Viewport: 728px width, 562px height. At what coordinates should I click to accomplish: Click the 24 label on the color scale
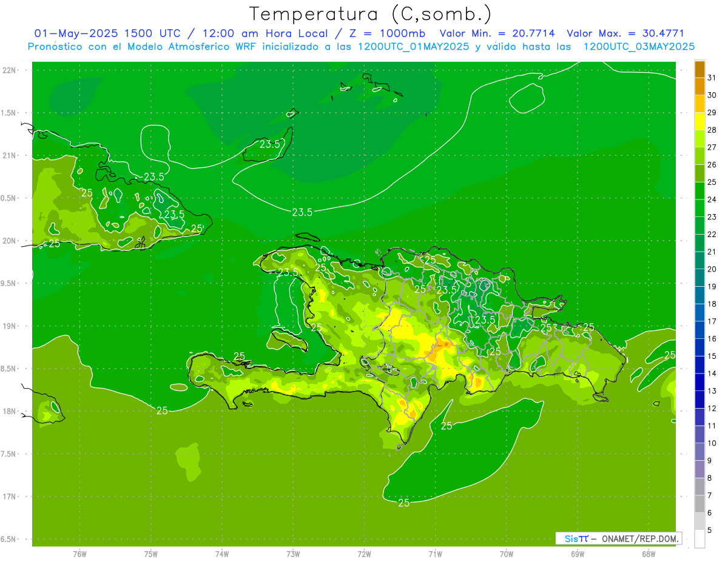point(712,199)
